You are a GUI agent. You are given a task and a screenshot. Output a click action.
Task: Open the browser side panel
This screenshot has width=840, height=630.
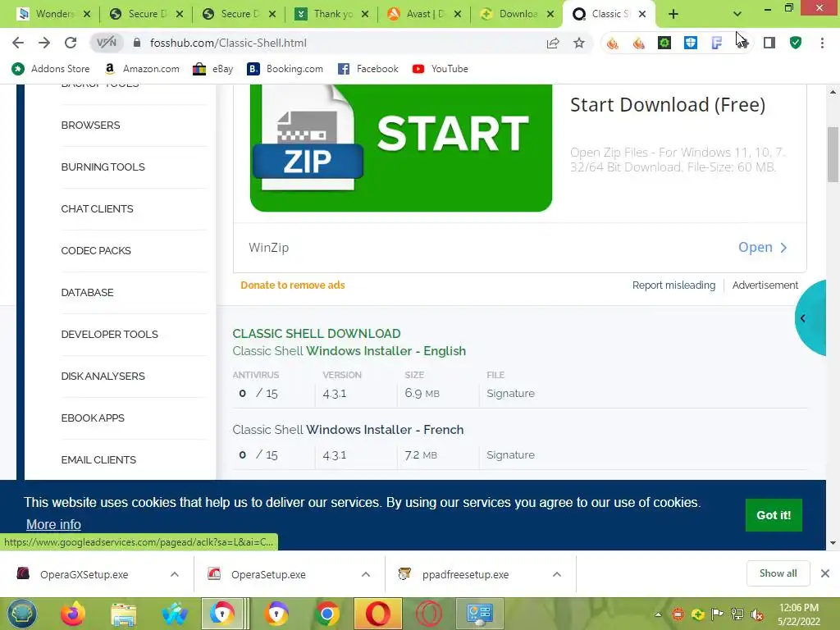tap(769, 43)
